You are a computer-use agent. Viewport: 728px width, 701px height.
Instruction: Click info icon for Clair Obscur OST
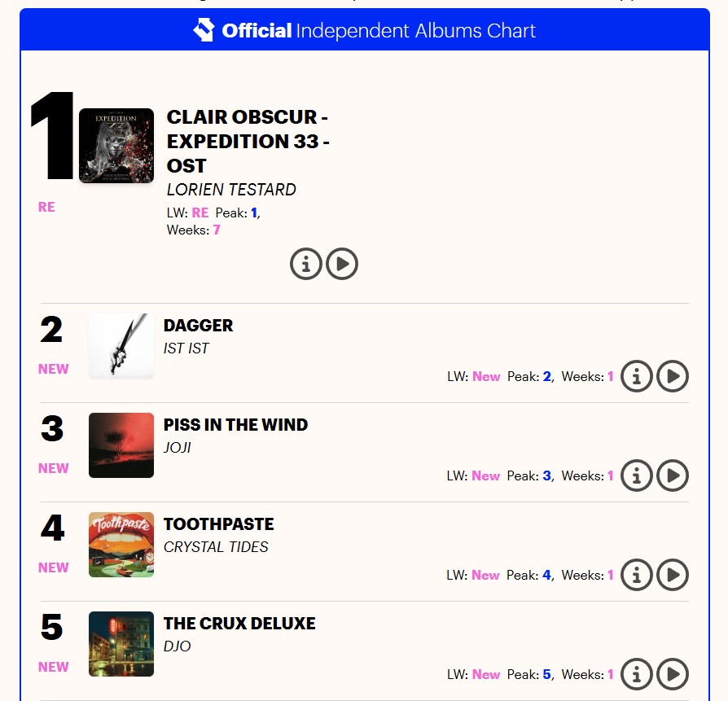click(306, 264)
